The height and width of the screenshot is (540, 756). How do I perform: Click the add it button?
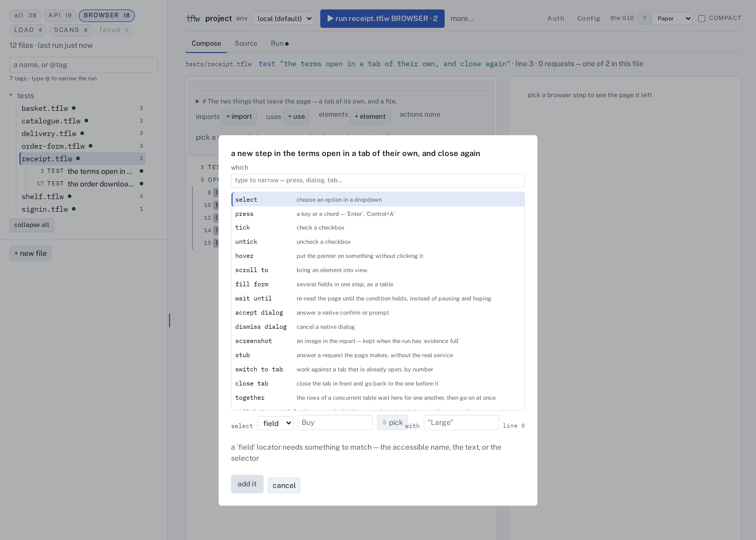point(247,484)
